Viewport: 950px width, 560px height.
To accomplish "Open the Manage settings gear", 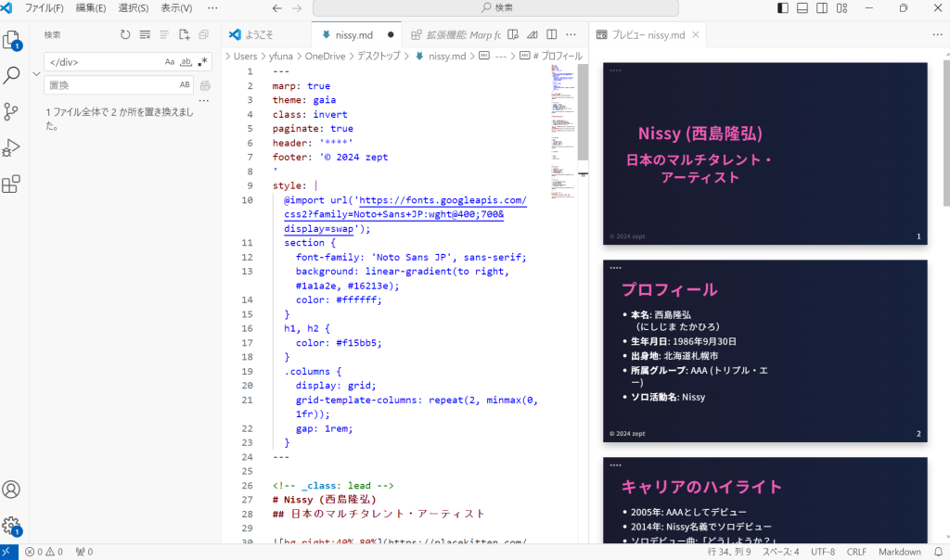I will pyautogui.click(x=12, y=526).
